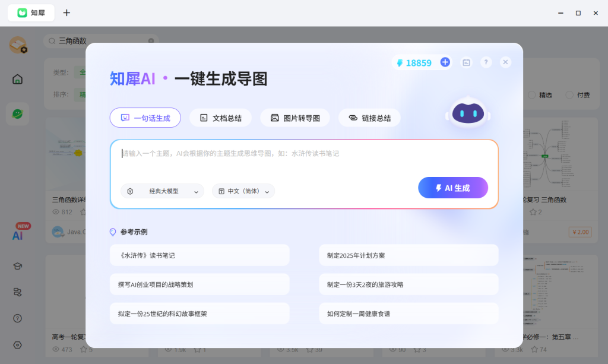The image size is (608, 364).
Task: Click the ¥2.00 price tag
Action: tap(580, 232)
